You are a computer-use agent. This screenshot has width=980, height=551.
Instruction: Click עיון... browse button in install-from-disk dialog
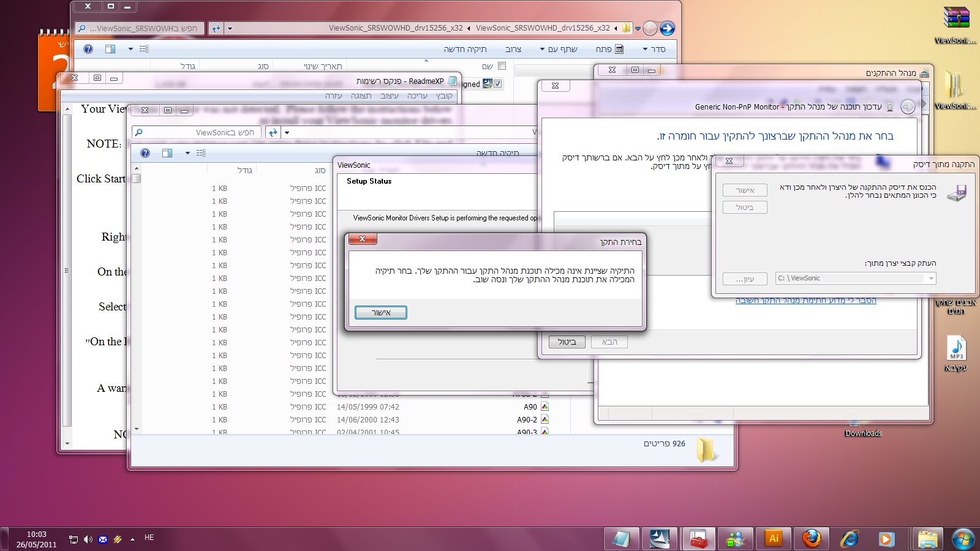[x=745, y=279]
